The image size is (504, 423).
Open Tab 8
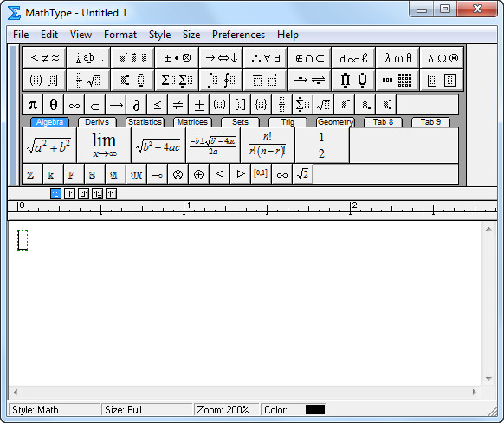pyautogui.click(x=383, y=122)
